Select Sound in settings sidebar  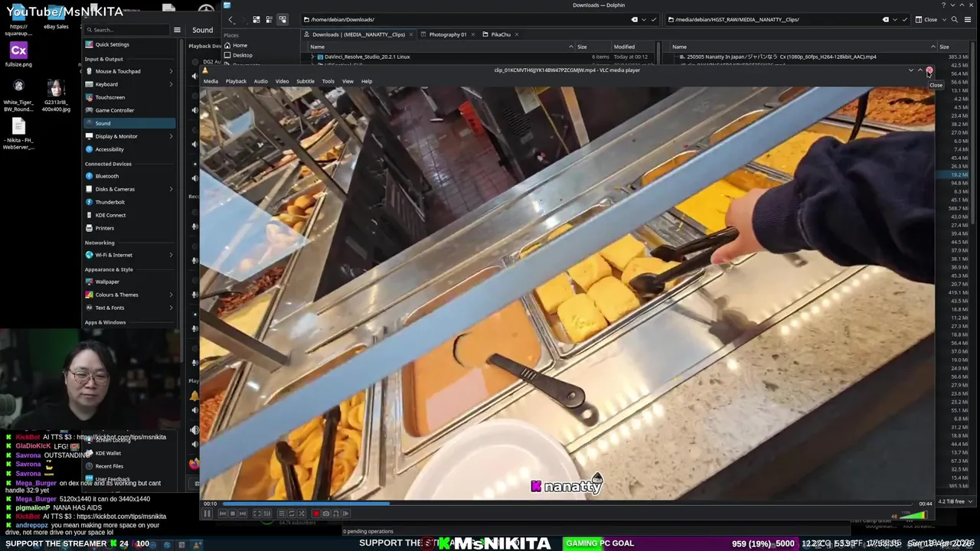click(129, 123)
